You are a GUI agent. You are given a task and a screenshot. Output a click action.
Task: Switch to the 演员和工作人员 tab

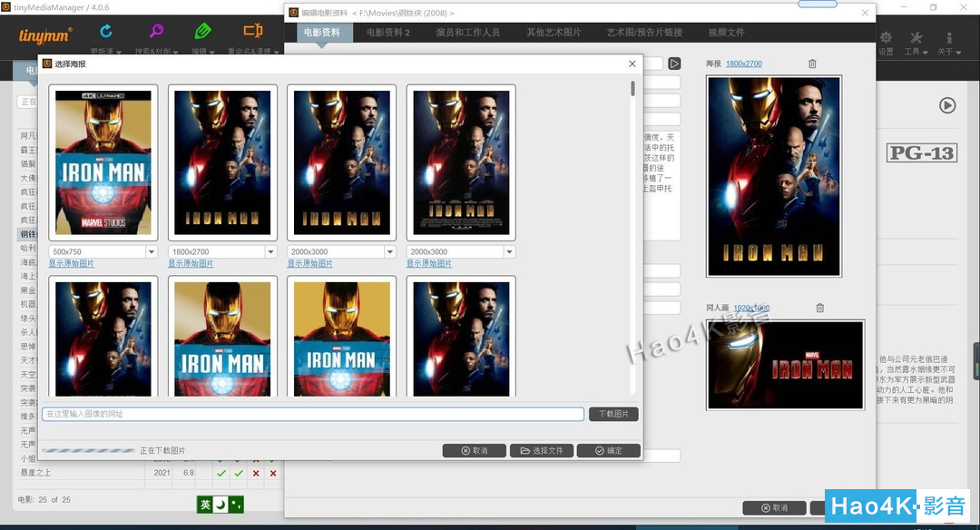[x=468, y=32]
